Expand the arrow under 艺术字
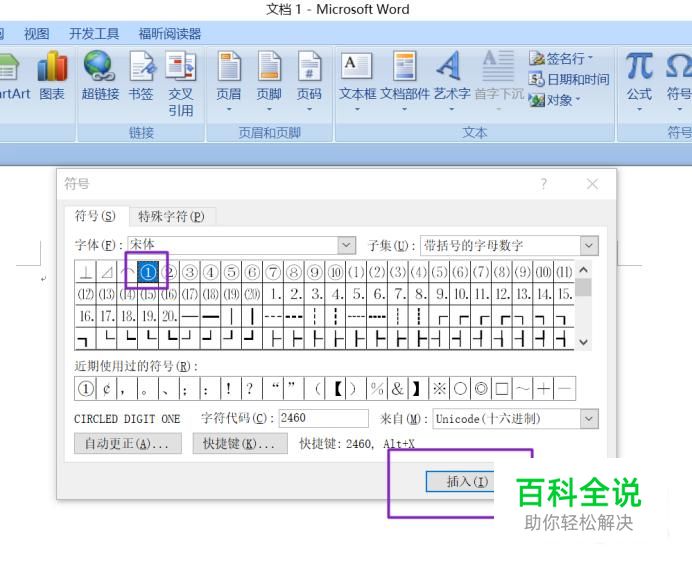Screen dimensions: 692x567 [x=451, y=109]
